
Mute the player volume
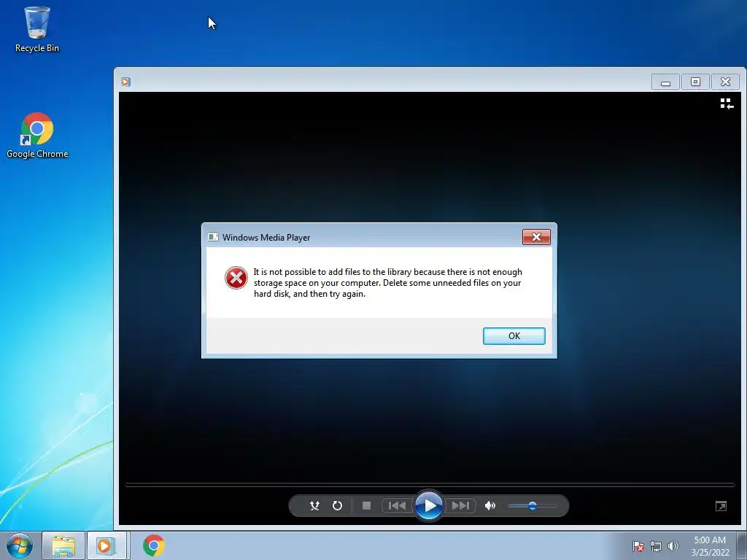click(x=489, y=506)
